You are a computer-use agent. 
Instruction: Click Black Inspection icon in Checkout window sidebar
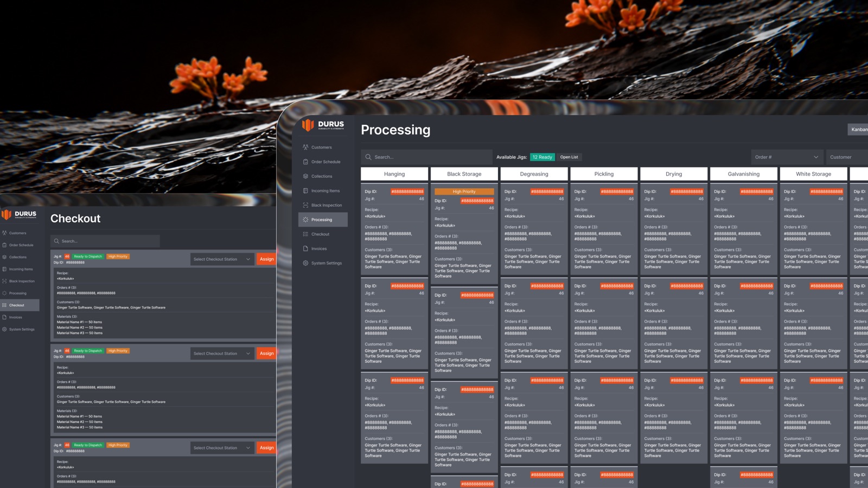(x=4, y=281)
